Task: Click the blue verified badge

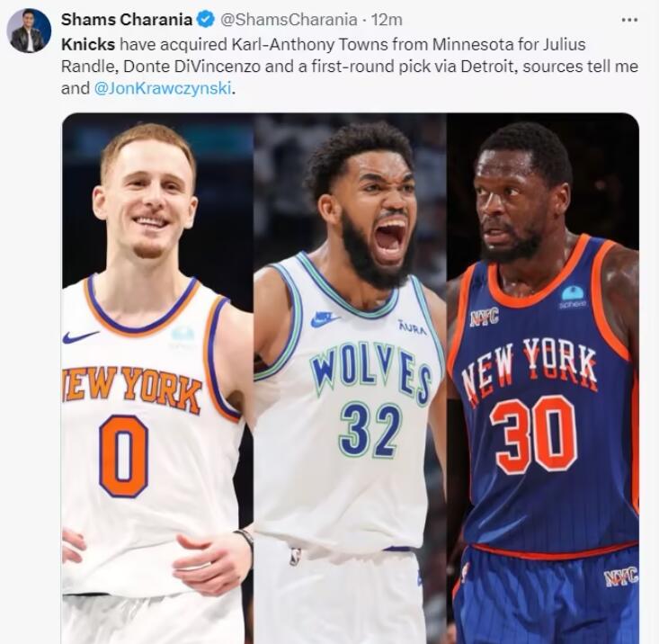Action: [x=206, y=19]
